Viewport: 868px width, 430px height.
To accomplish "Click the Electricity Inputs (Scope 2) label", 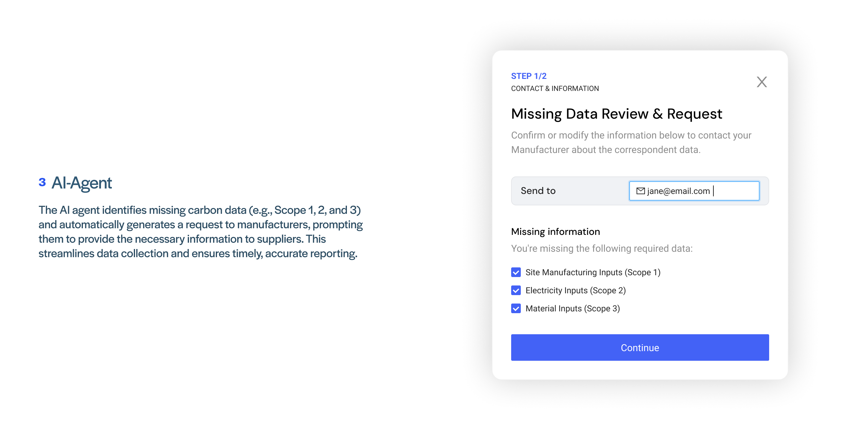I will (575, 290).
